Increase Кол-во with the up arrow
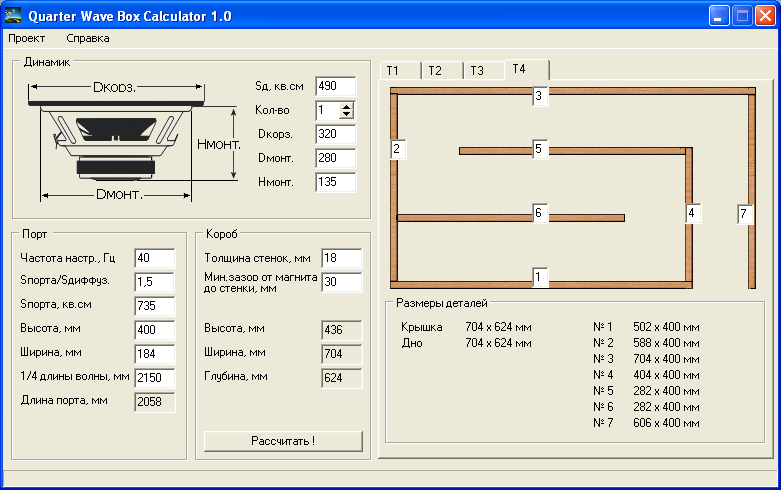The image size is (781, 490). coord(346,107)
